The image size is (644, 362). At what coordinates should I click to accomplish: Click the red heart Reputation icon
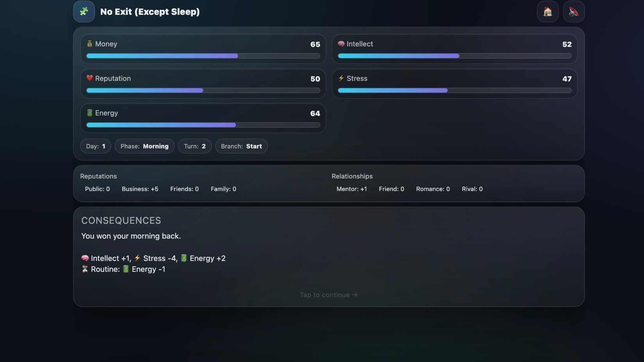click(x=89, y=78)
